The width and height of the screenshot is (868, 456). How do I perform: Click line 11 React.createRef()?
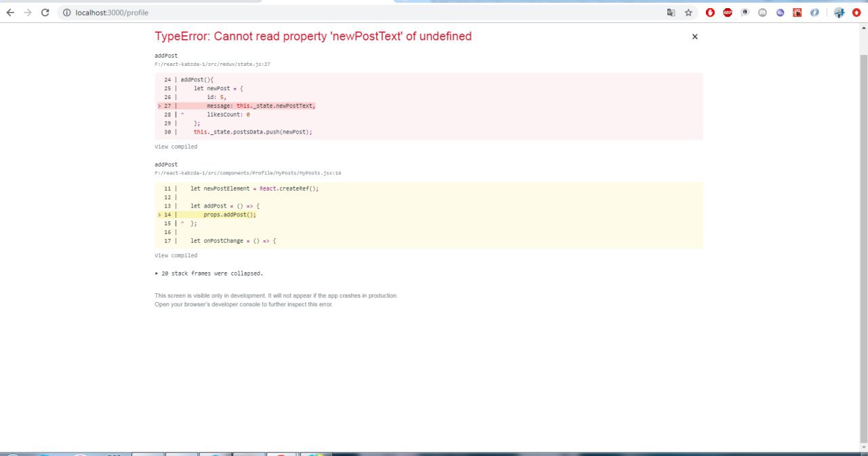pyautogui.click(x=254, y=189)
